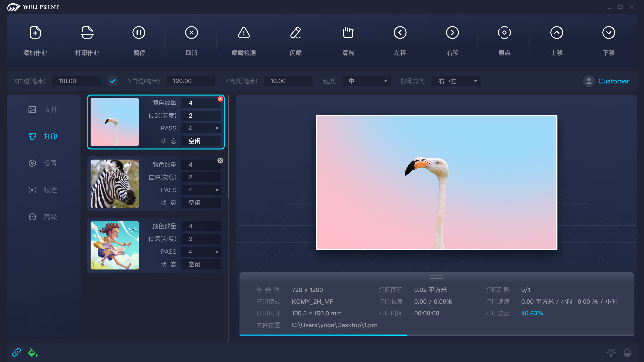Pause printing with the 暂停 icon
The image size is (644, 362).
pos(139,33)
